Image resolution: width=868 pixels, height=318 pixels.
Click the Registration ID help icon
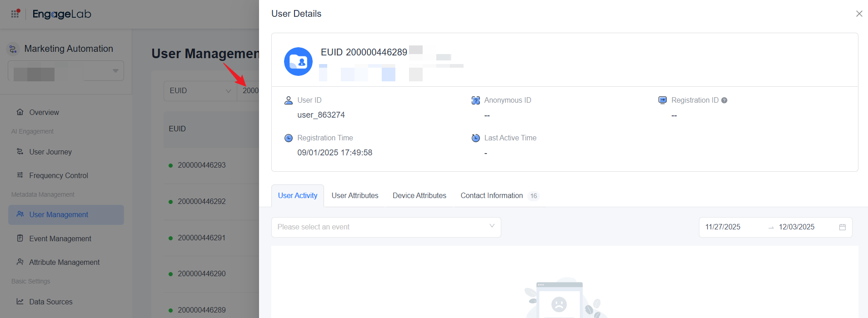pyautogui.click(x=724, y=100)
